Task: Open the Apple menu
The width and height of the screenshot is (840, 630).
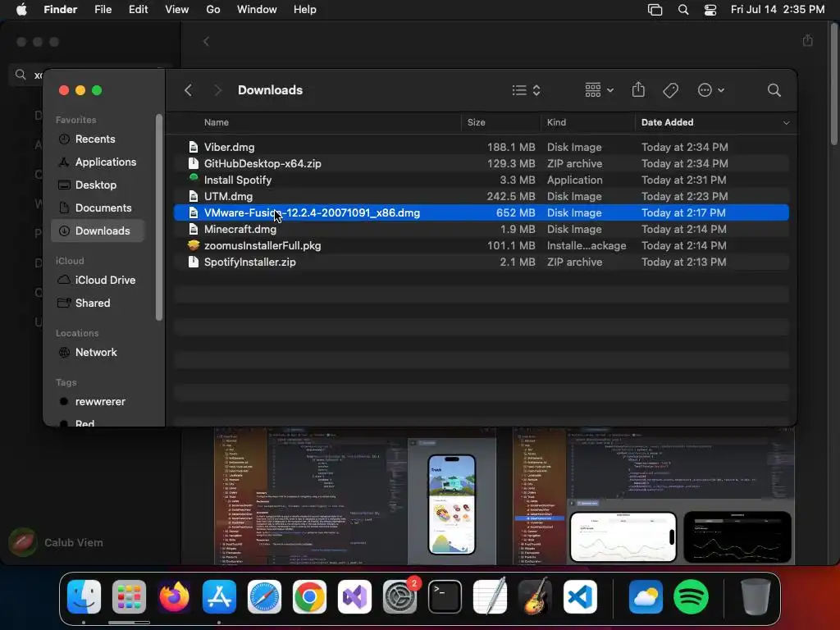Action: (x=21, y=10)
